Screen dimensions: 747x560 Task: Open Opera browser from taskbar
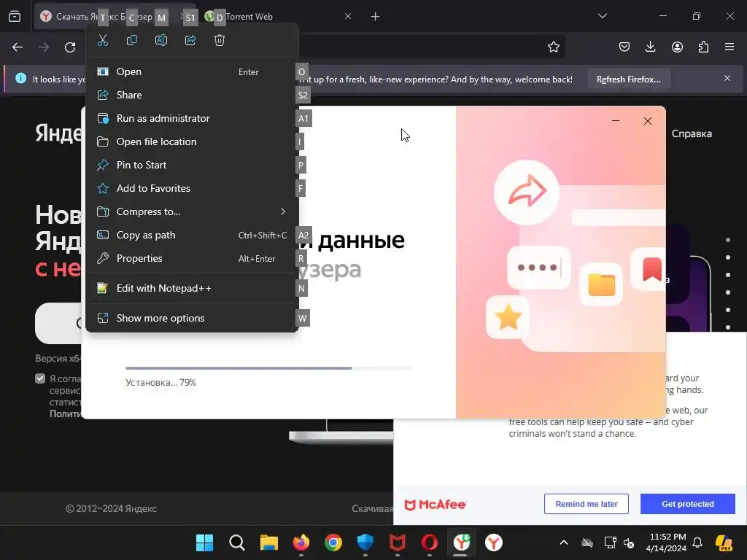click(429, 542)
